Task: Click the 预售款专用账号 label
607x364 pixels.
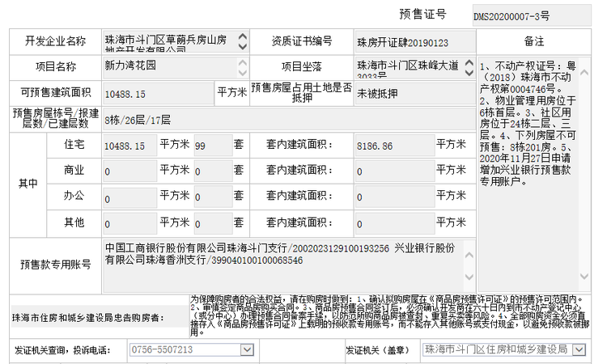Action: point(55,265)
